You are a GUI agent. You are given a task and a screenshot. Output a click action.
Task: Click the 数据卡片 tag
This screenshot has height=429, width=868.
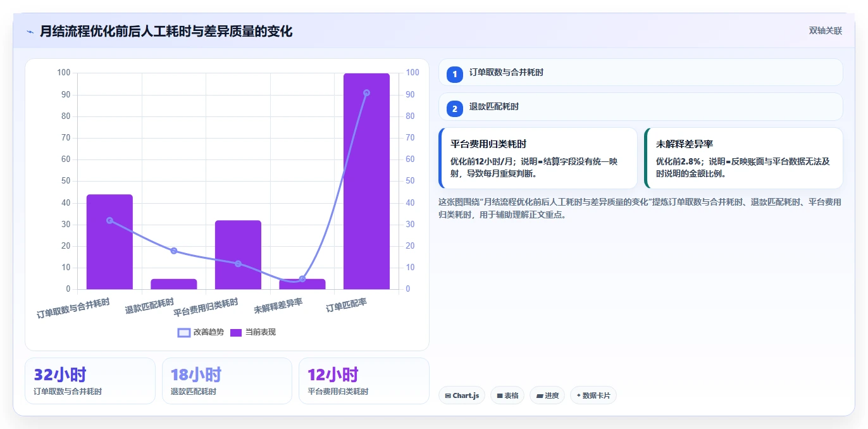click(x=593, y=395)
